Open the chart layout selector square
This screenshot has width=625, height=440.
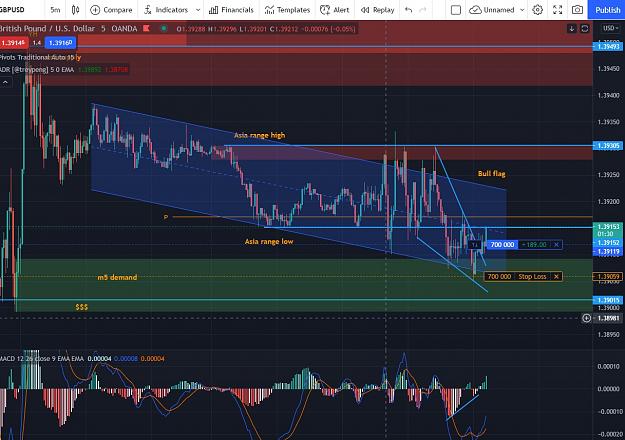tap(456, 10)
